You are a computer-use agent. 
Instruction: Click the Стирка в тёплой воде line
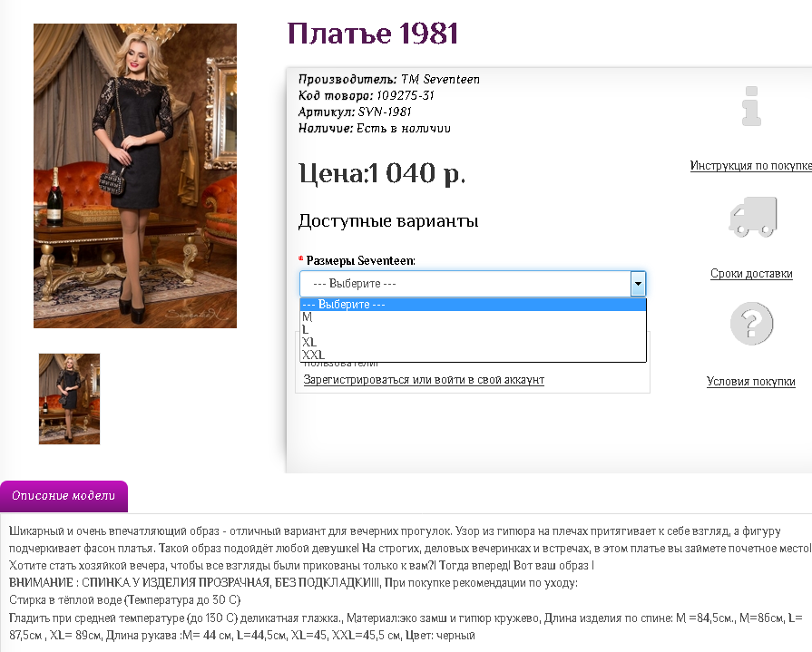click(x=125, y=600)
